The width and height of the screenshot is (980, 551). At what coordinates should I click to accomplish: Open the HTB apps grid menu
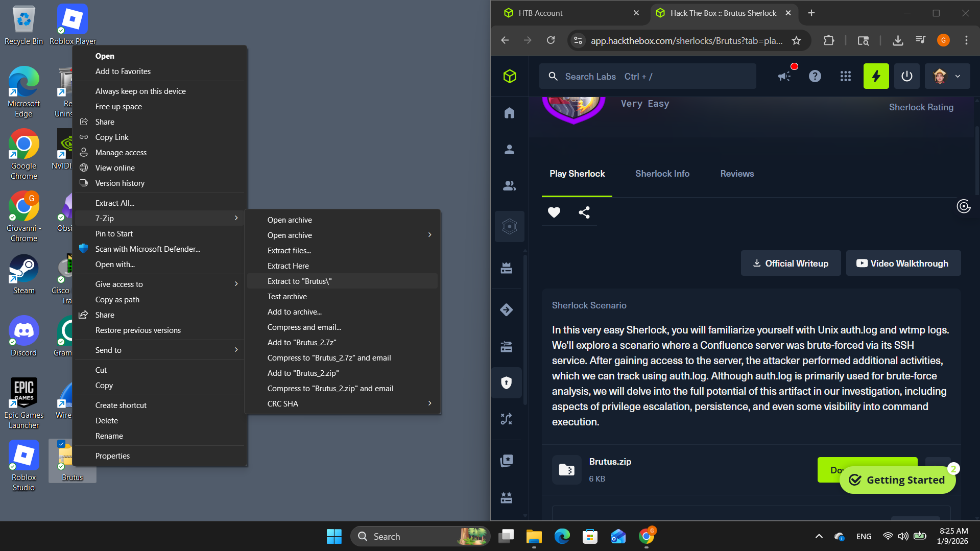pos(846,77)
